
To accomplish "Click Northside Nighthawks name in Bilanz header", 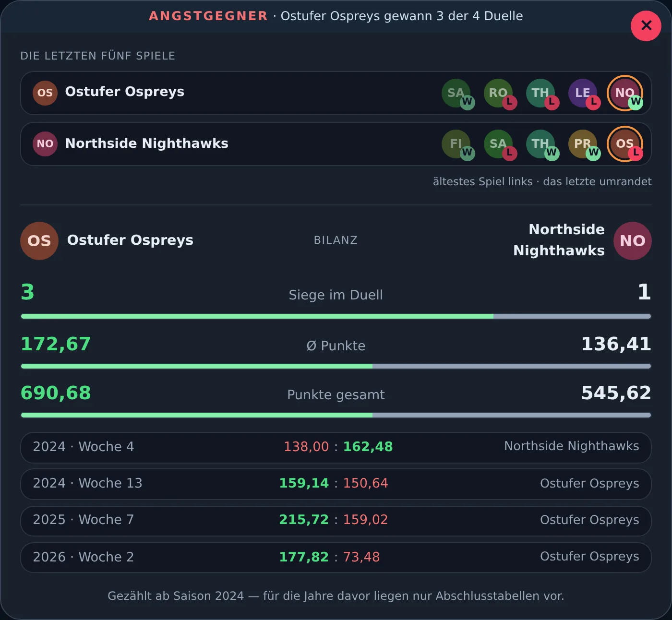I will (x=559, y=240).
